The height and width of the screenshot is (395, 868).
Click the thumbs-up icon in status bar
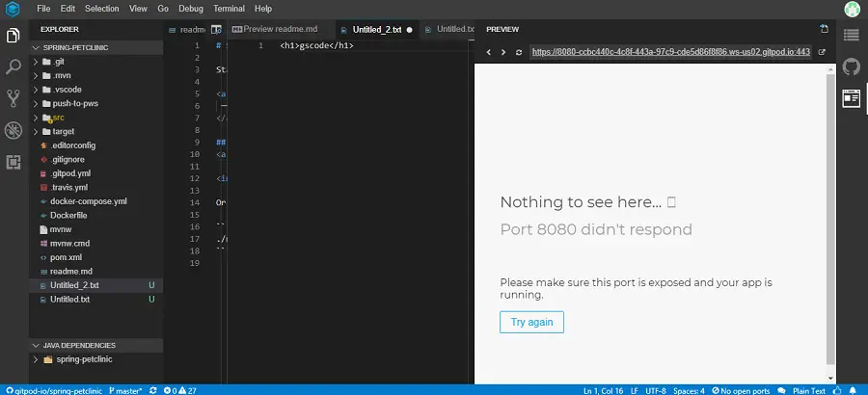837,390
